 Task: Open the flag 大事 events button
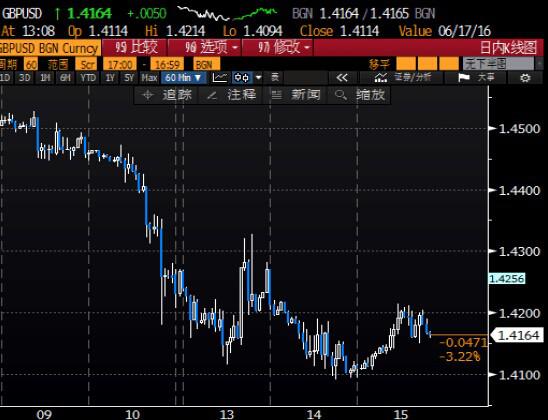[476, 78]
